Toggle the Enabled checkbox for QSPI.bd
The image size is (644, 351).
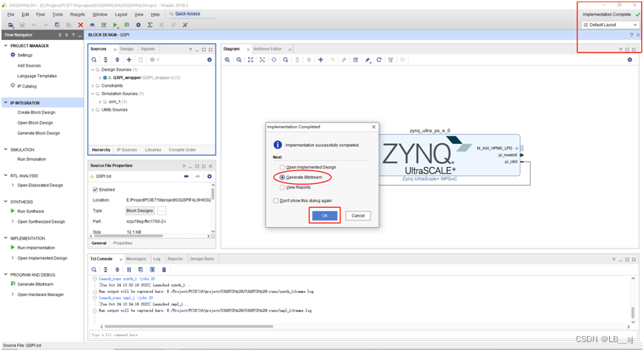click(96, 190)
